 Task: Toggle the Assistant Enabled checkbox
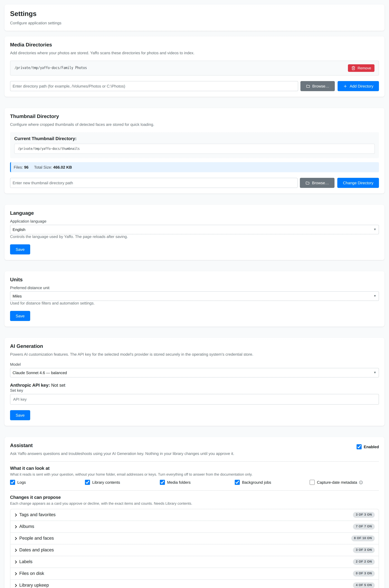[359, 447]
